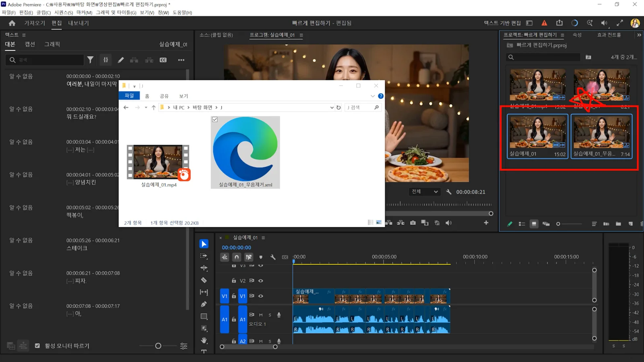Open recent locations dropdown in File Explorer
This screenshot has height=362, width=644.
pyautogui.click(x=146, y=107)
